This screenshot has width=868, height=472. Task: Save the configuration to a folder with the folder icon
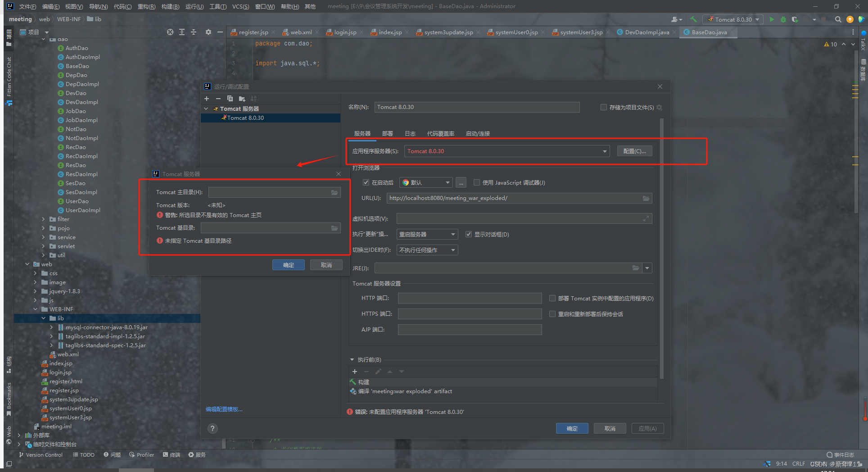tap(242, 99)
